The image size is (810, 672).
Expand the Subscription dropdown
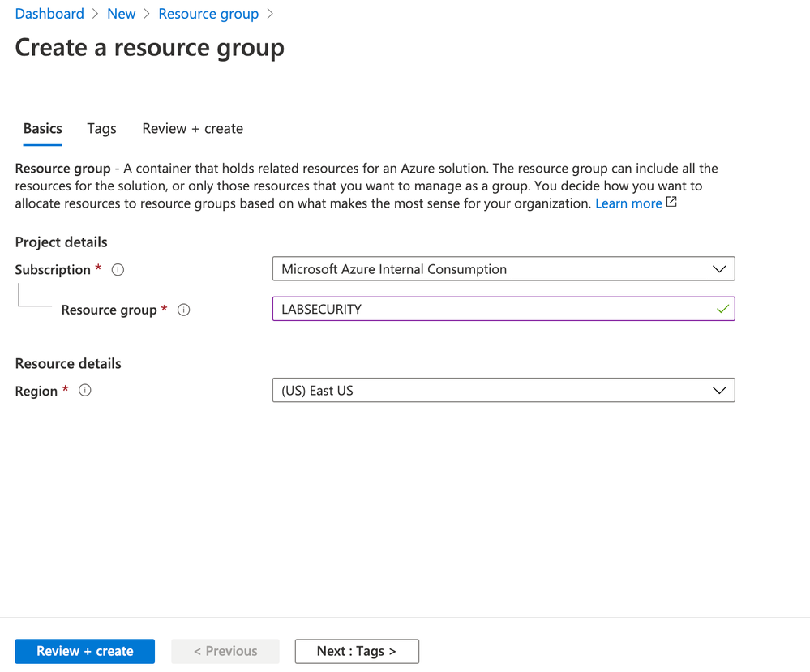click(x=503, y=269)
